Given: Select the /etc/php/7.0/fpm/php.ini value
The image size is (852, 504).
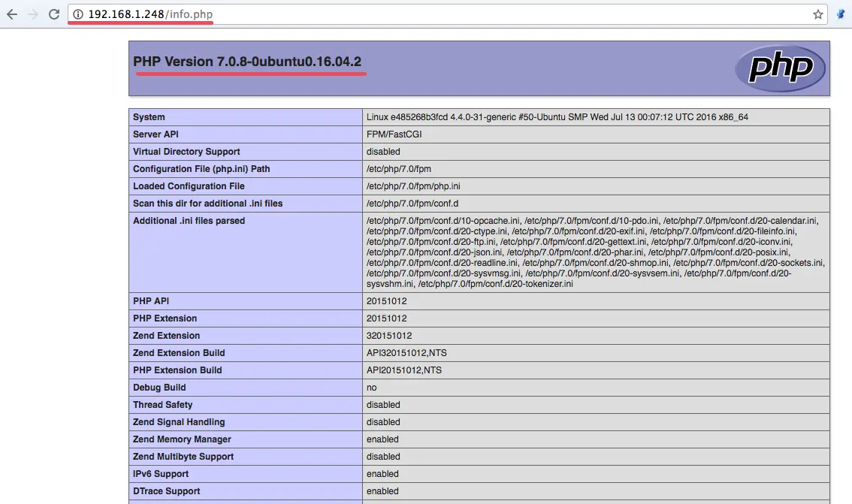Looking at the screenshot, I should click(413, 186).
